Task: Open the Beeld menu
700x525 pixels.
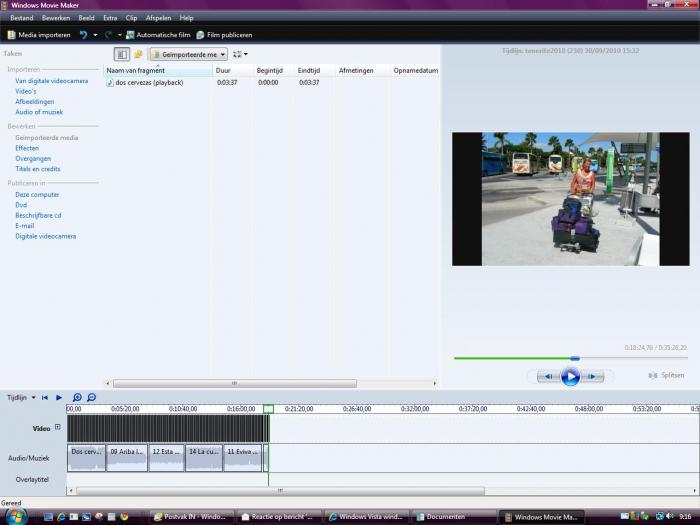Action: coord(86,18)
